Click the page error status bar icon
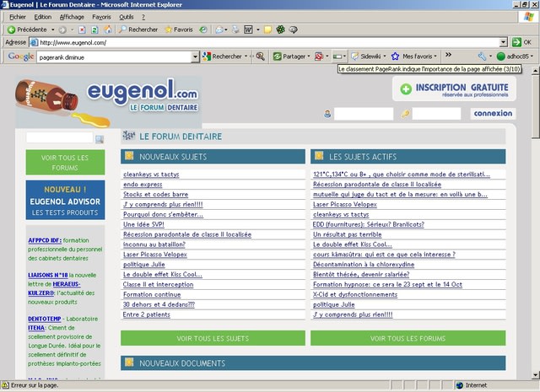 (x=5, y=385)
